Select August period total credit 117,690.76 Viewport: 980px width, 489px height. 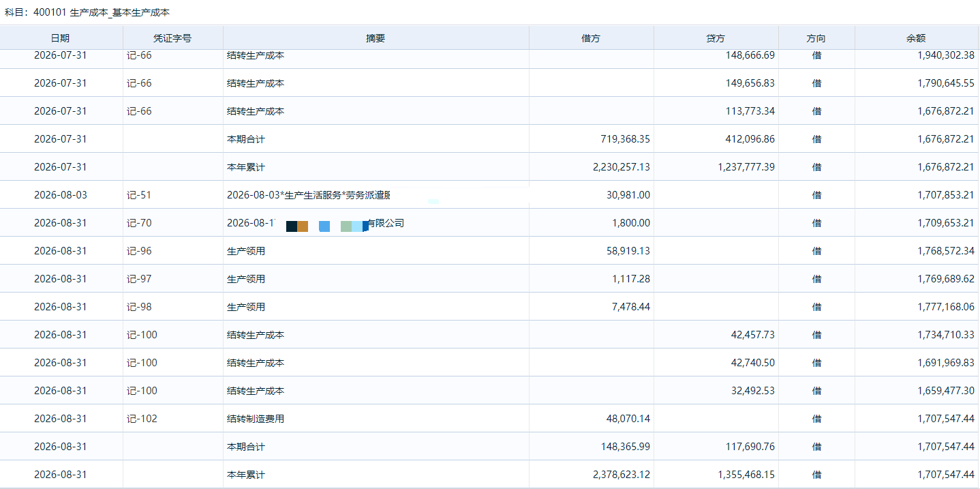click(750, 447)
